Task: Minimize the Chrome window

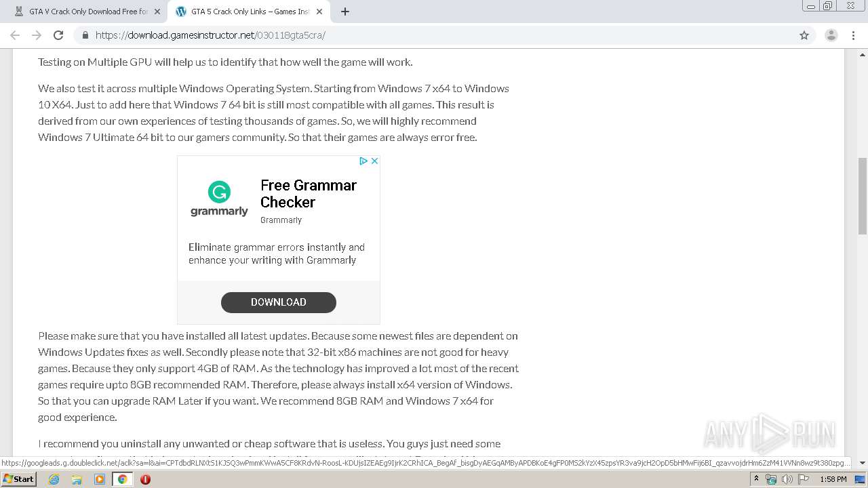Action: [x=811, y=6]
